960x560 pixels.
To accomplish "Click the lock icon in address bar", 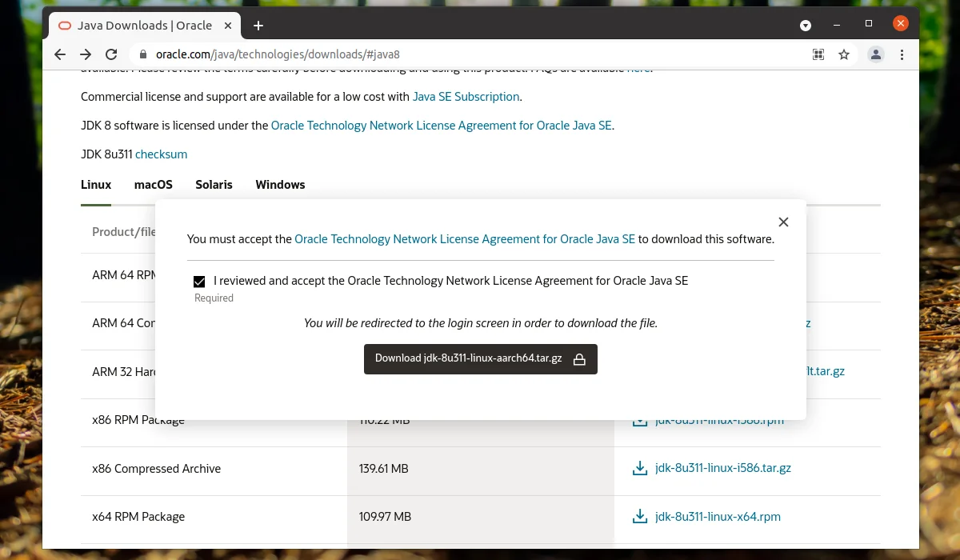I will click(144, 54).
